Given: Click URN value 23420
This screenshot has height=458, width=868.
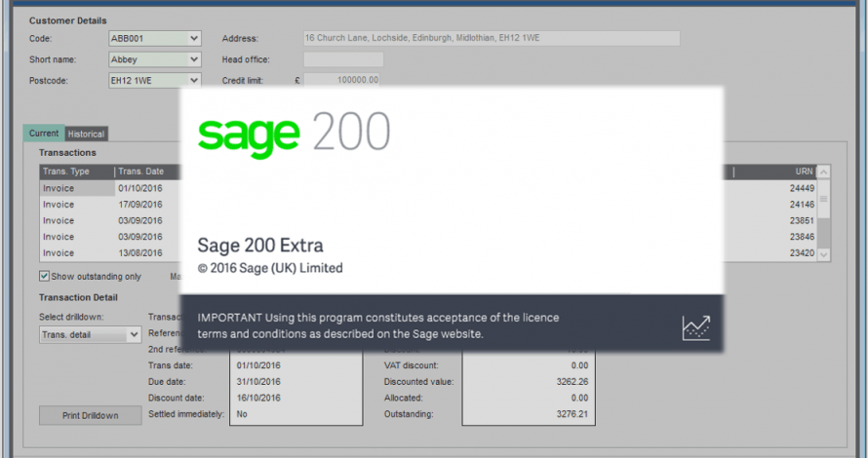Looking at the screenshot, I should pos(802,252).
